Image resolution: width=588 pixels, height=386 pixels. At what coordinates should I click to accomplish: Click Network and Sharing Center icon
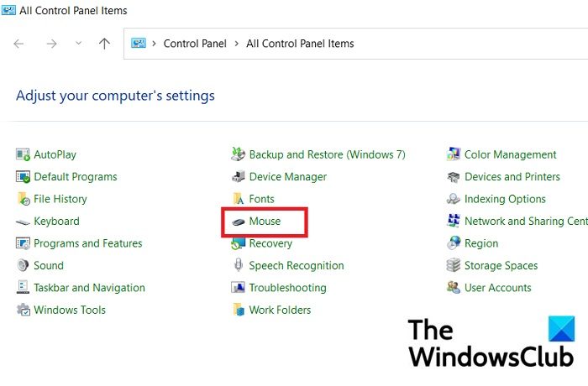coord(454,221)
